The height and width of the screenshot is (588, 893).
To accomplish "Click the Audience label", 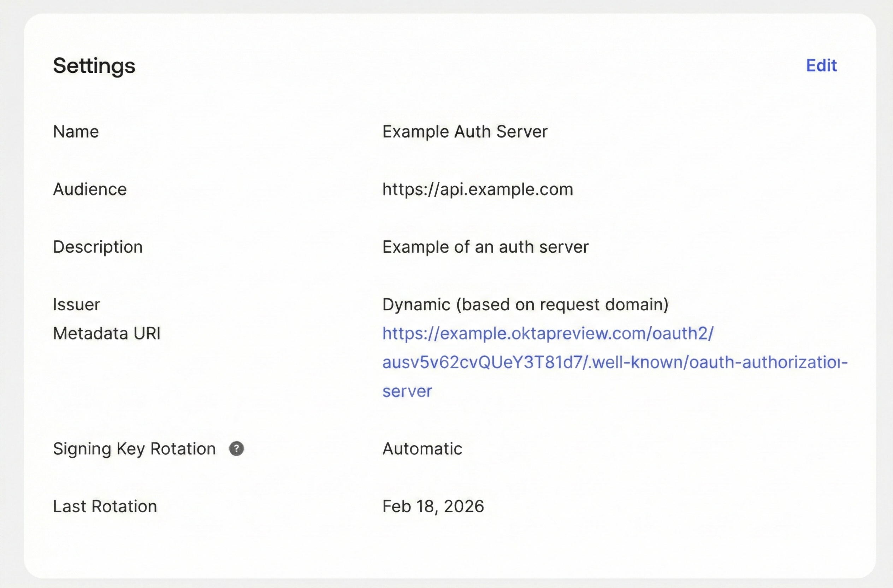I will pyautogui.click(x=90, y=189).
